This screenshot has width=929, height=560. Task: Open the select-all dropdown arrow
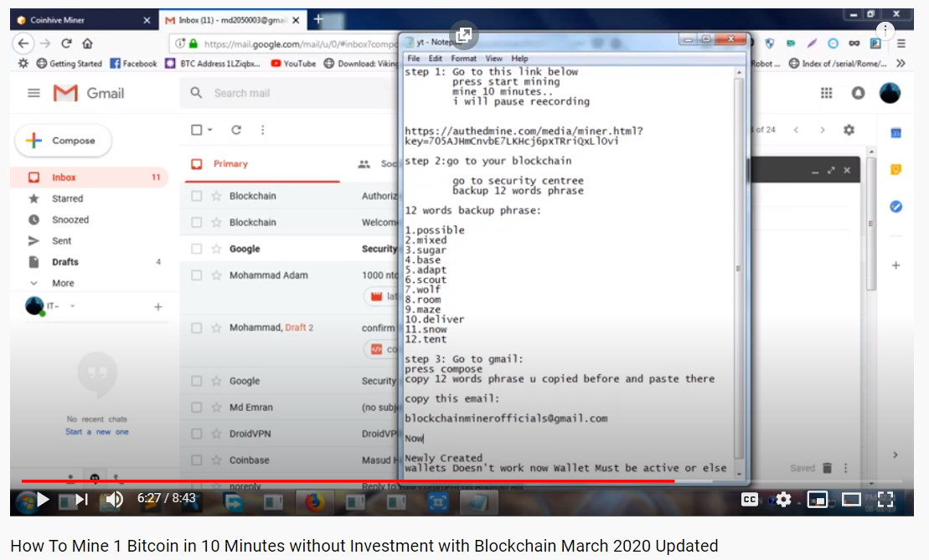[x=209, y=130]
